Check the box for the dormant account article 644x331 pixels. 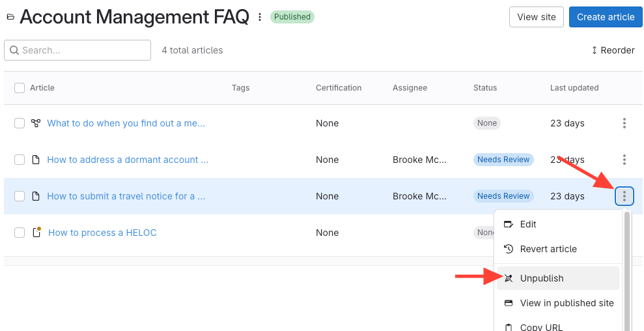(x=20, y=160)
